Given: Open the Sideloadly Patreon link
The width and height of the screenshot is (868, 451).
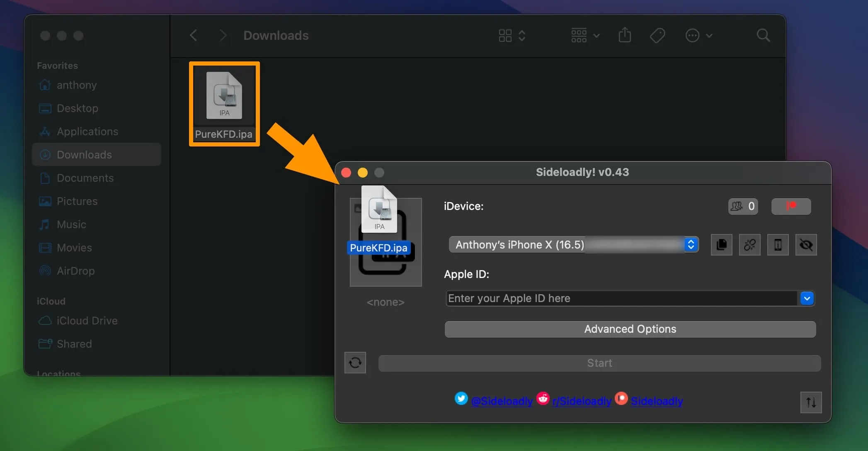Looking at the screenshot, I should (x=657, y=401).
